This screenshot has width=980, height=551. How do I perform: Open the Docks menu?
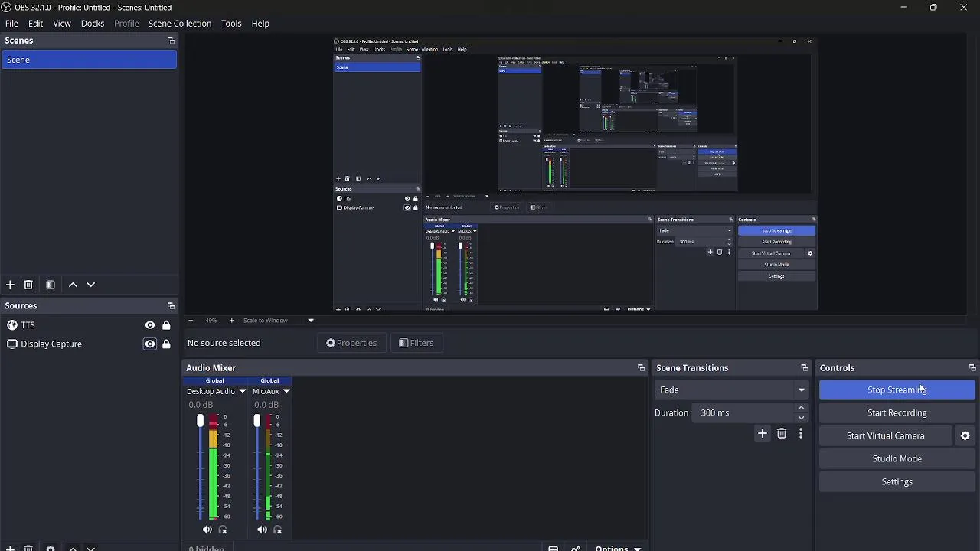(93, 24)
